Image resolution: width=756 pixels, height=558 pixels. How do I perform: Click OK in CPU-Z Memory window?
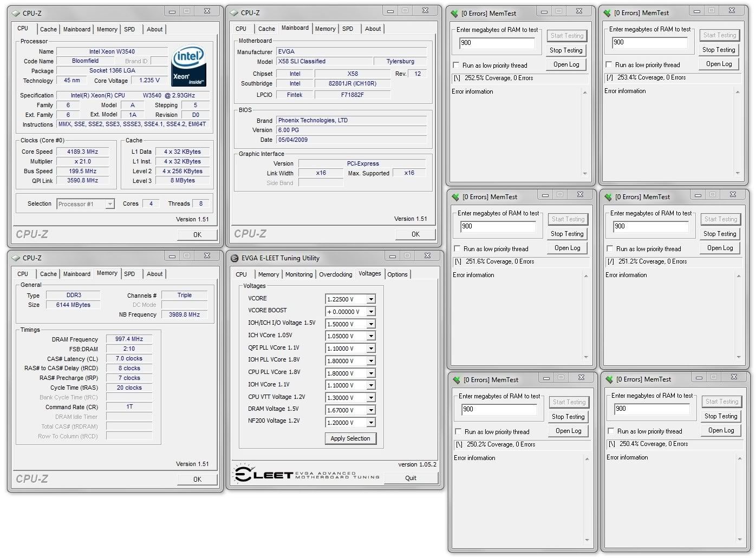(197, 479)
